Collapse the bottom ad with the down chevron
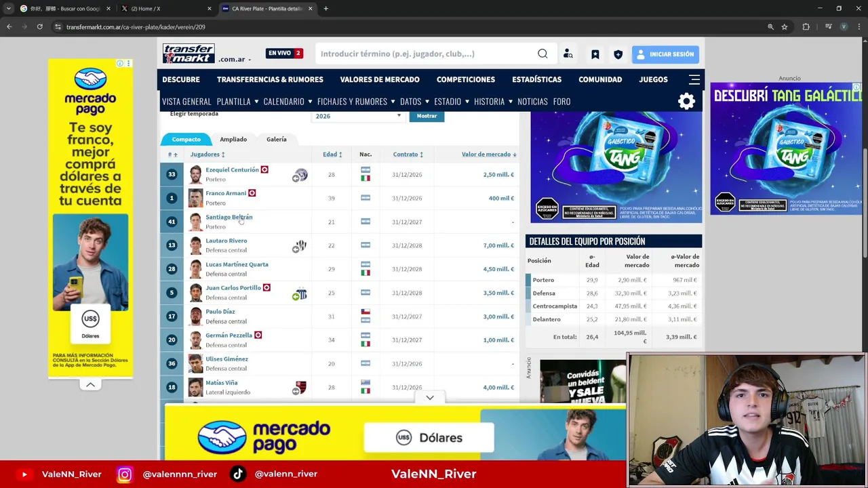Screen dimensions: 868x488 pyautogui.click(x=430, y=398)
